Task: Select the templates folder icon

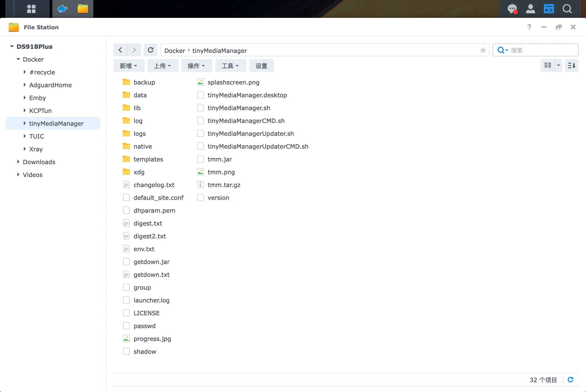Action: 126,159
